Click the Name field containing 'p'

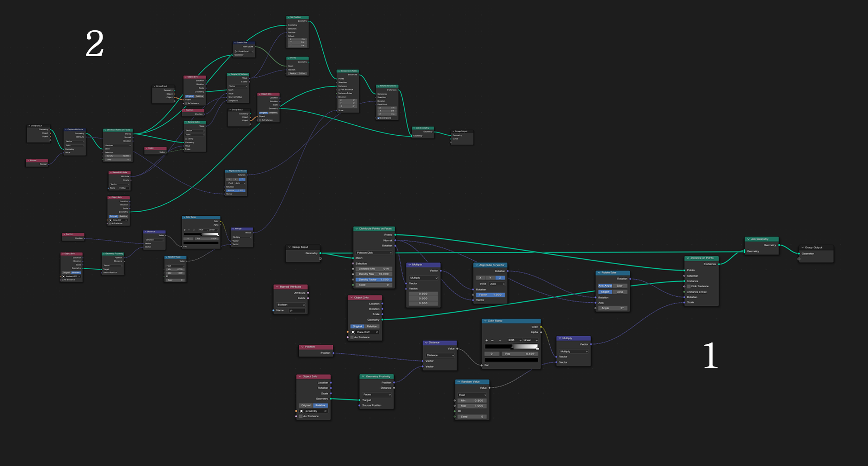297,310
